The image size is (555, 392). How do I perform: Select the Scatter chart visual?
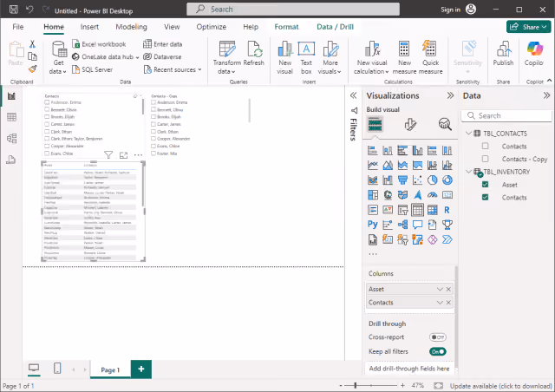point(417,180)
